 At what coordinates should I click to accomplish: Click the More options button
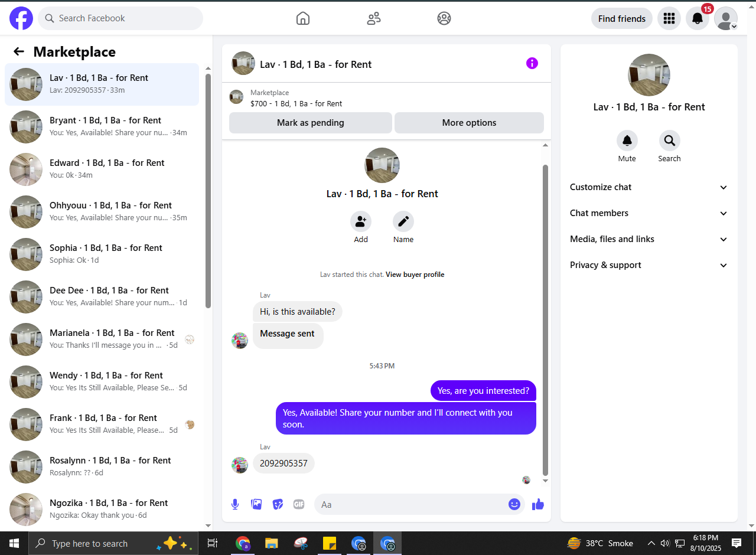click(470, 123)
